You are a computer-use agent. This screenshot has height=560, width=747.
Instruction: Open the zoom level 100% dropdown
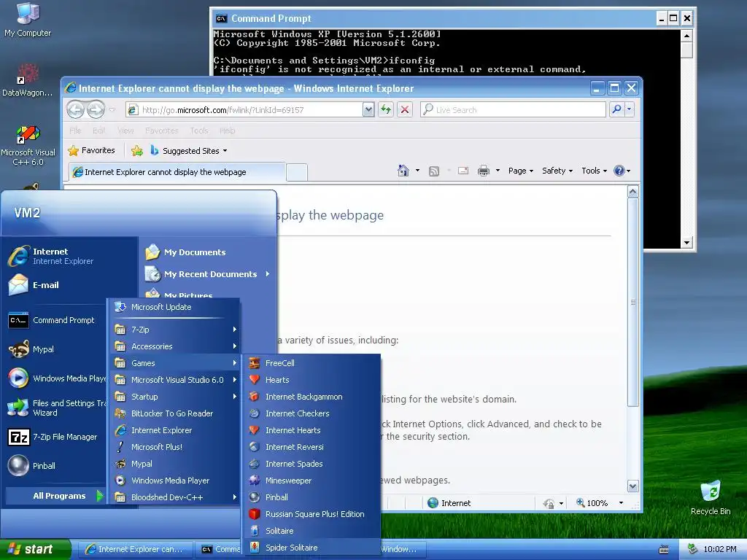point(621,503)
